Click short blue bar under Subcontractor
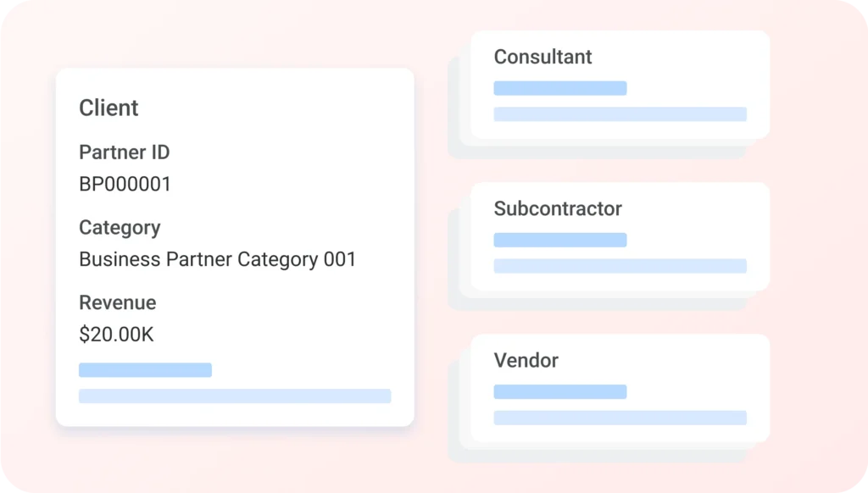Screen dimensions: 868x493 [x=560, y=240]
